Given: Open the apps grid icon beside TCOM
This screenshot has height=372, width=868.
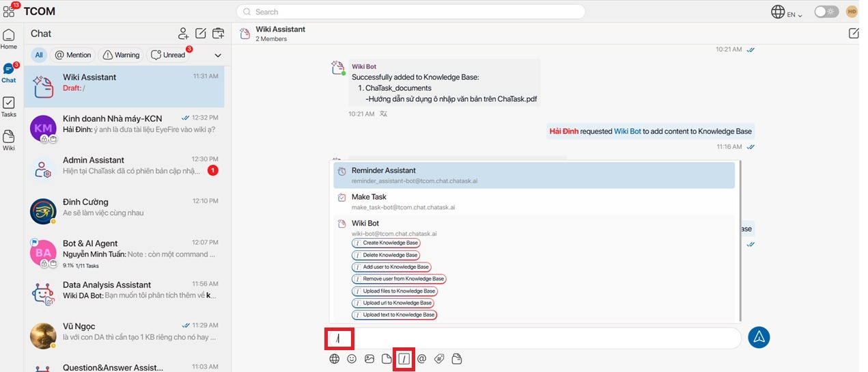Looking at the screenshot, I should tap(9, 12).
